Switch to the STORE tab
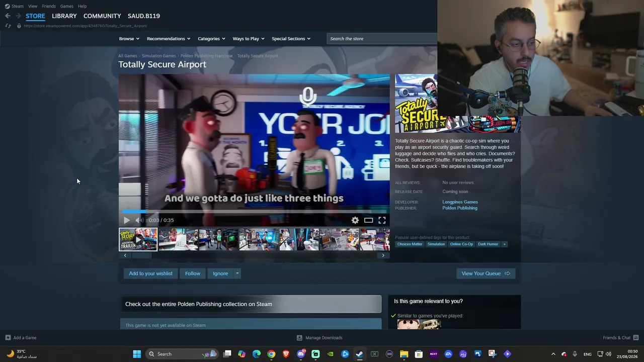 click(35, 16)
